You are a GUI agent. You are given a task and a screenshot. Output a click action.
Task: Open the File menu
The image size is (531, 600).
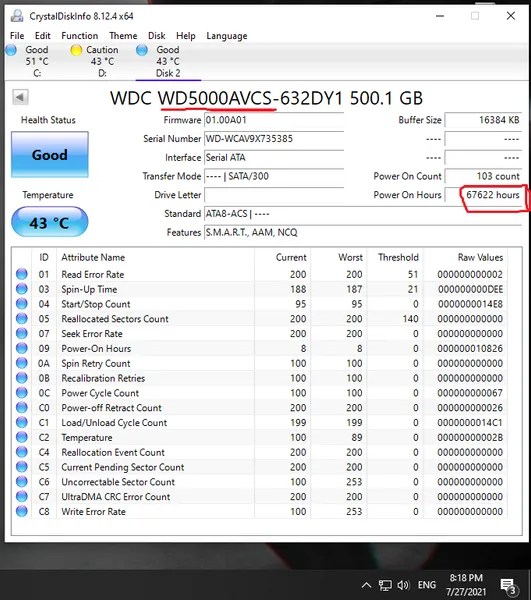click(x=17, y=36)
